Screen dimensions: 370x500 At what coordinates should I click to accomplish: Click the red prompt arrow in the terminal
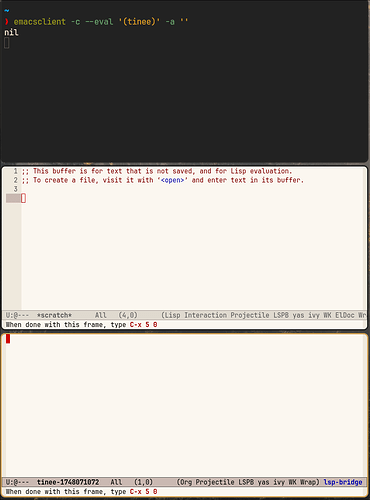click(x=6, y=22)
